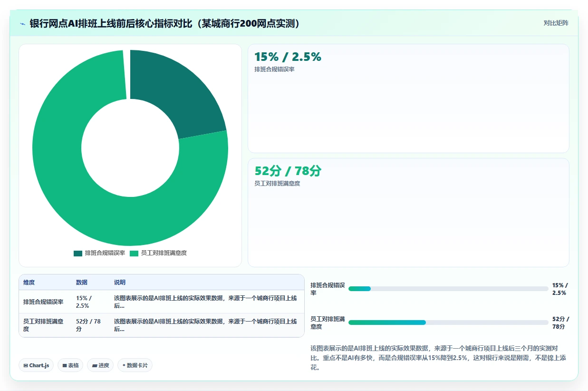588x391 pixels.
Task: Click the dark green legend color swatch
Action: coord(78,254)
